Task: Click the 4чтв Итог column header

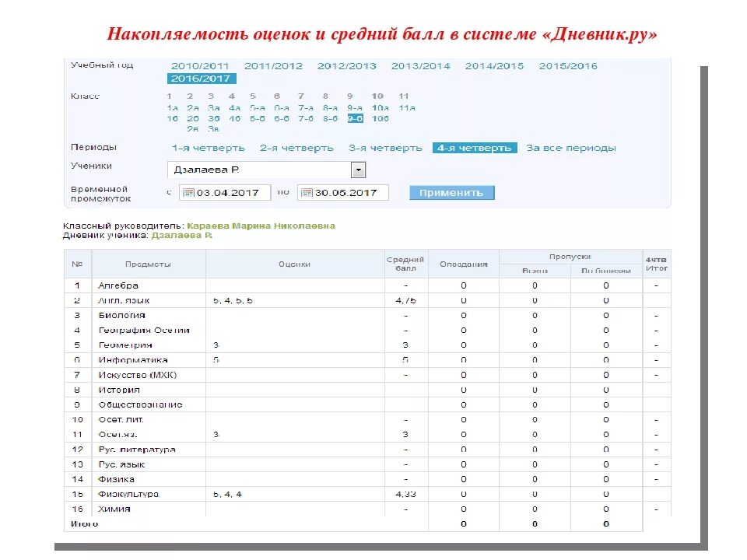Action: point(657,264)
